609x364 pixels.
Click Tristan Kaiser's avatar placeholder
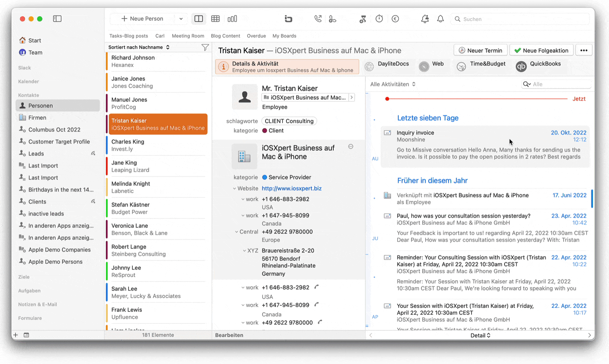[245, 97]
